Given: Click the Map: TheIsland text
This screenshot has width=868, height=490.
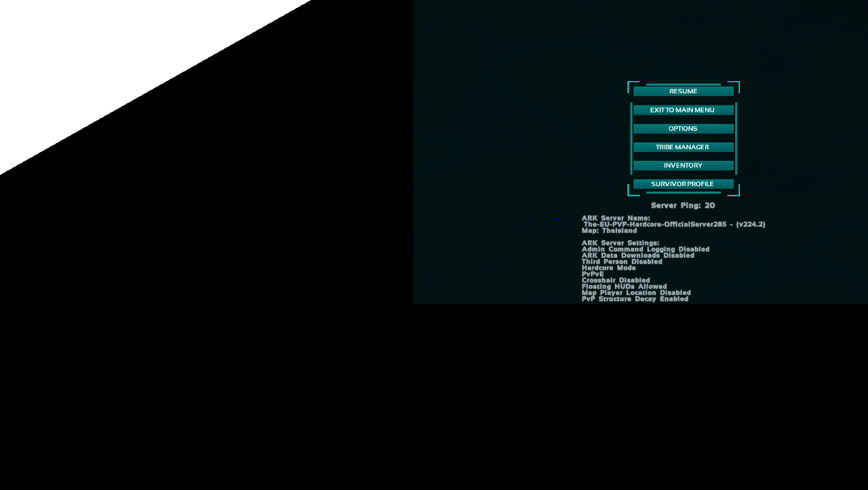Looking at the screenshot, I should click(609, 230).
